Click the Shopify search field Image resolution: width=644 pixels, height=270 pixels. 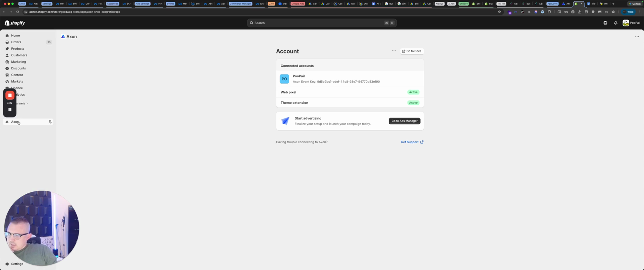point(322,23)
